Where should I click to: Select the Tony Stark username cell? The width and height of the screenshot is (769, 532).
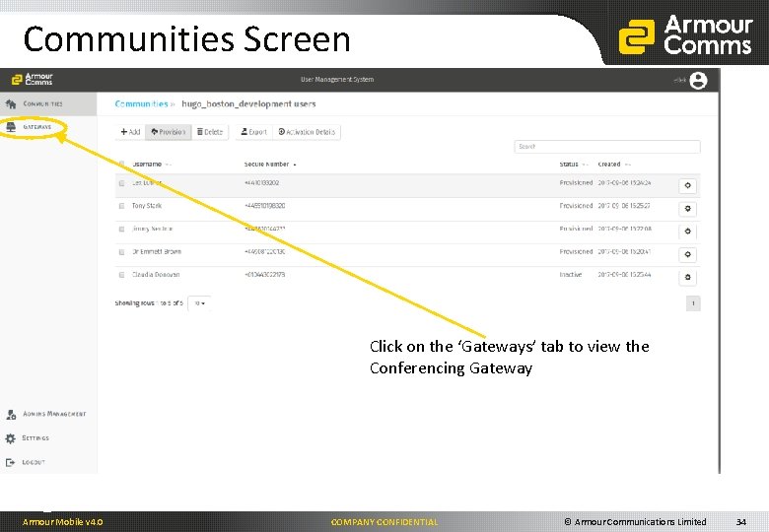147,206
